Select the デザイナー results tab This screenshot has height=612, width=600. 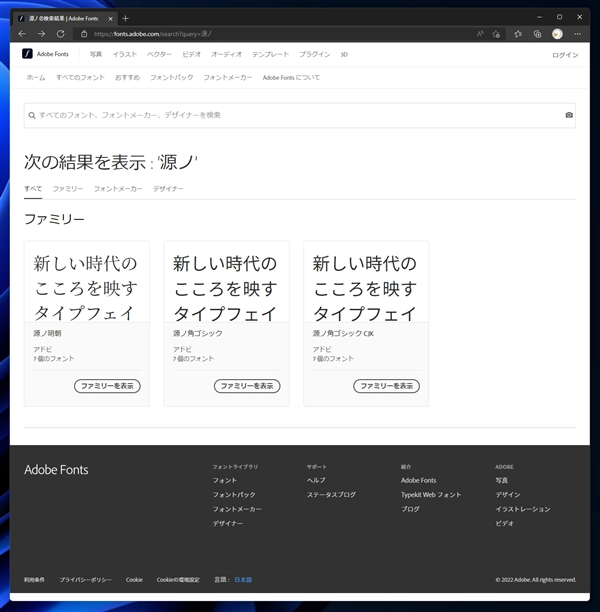pyautogui.click(x=168, y=189)
